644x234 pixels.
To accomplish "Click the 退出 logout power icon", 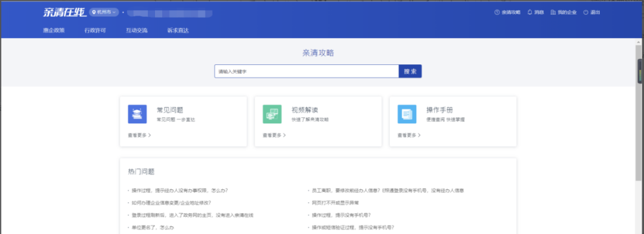I will pos(586,13).
